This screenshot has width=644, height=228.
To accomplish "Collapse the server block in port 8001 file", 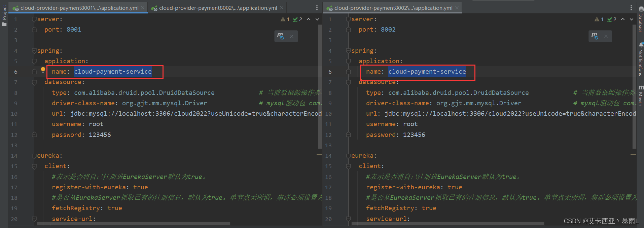I will tap(34, 19).
